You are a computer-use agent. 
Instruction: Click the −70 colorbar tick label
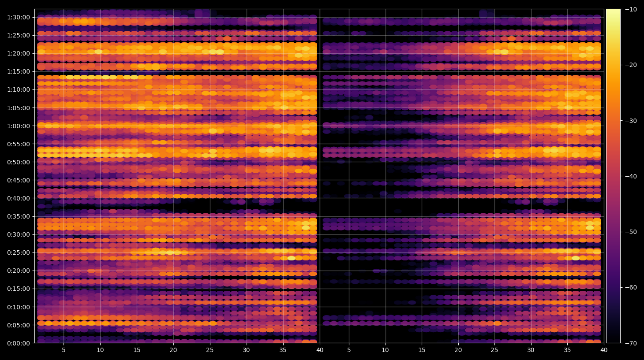631,343
